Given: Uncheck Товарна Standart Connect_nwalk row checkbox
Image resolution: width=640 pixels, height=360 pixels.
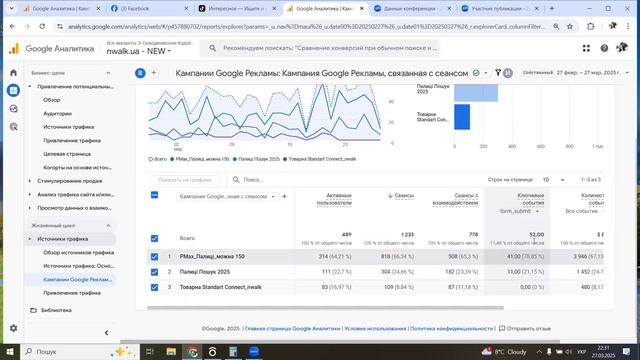Looking at the screenshot, I should [x=154, y=287].
